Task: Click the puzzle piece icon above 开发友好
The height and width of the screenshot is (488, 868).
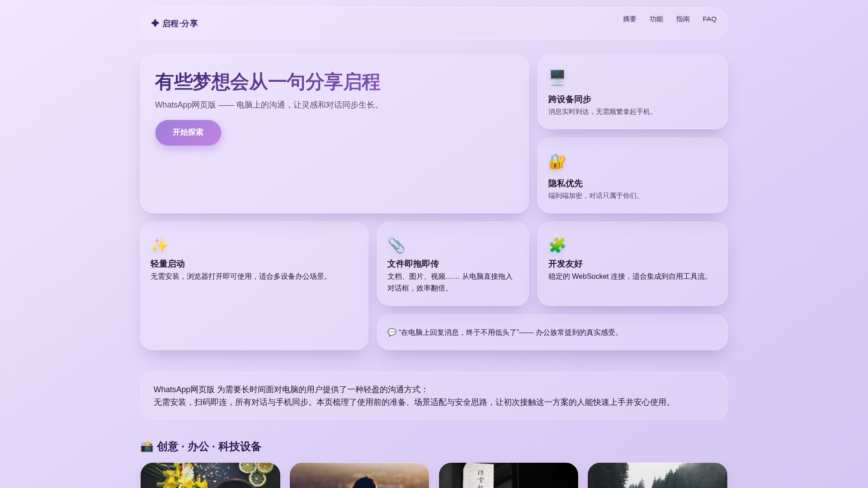Action: pyautogui.click(x=557, y=245)
